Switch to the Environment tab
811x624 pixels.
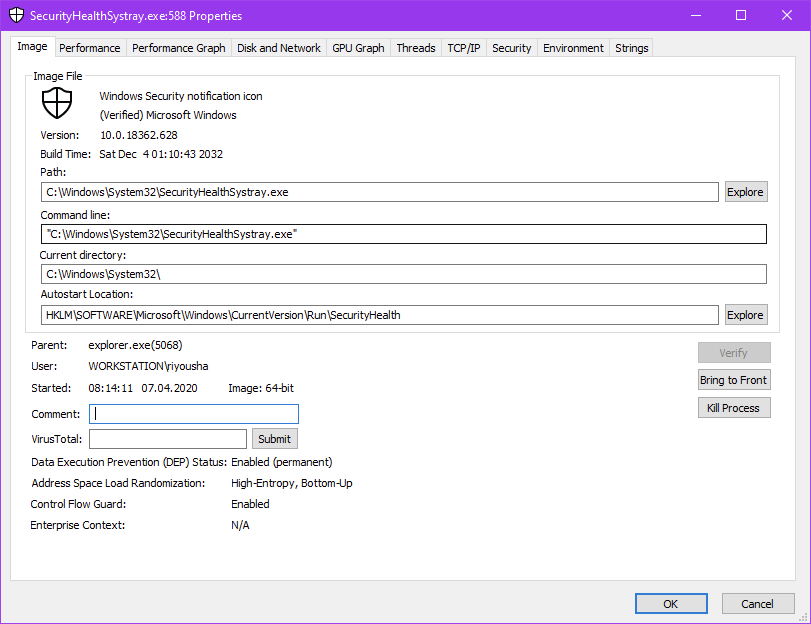pyautogui.click(x=573, y=48)
